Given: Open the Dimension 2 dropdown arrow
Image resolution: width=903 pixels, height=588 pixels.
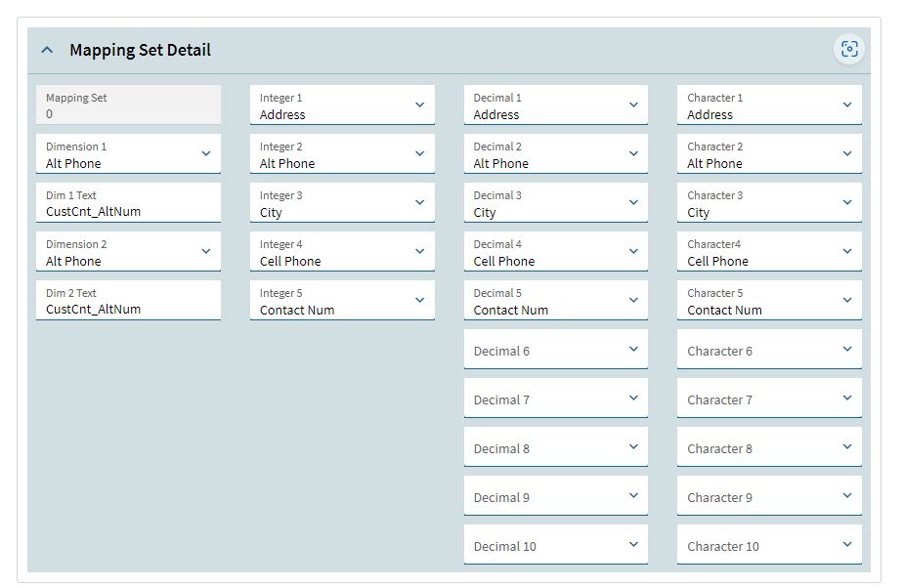Looking at the screenshot, I should [205, 251].
